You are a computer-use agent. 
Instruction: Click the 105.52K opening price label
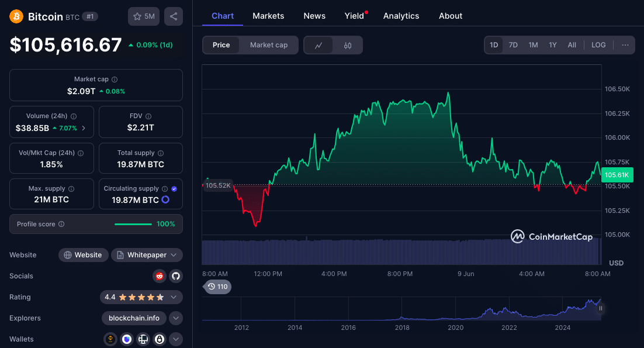pyautogui.click(x=218, y=185)
